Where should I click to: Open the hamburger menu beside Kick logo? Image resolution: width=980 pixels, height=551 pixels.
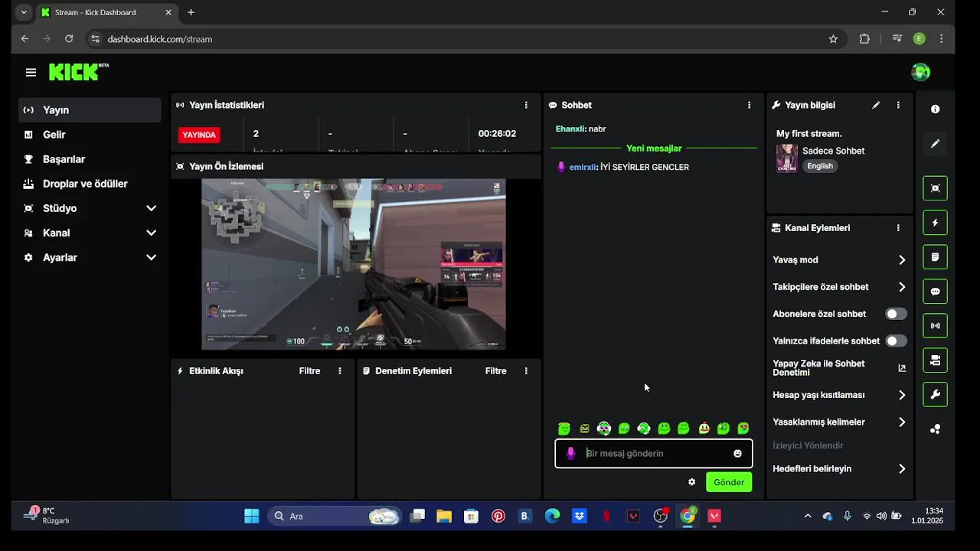(31, 73)
